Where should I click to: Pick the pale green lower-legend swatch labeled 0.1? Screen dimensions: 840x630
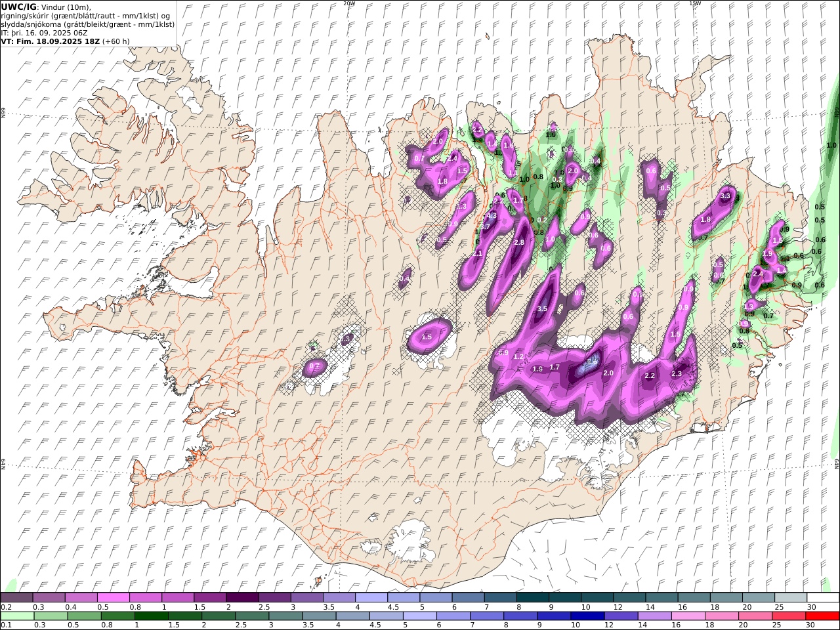18,616
